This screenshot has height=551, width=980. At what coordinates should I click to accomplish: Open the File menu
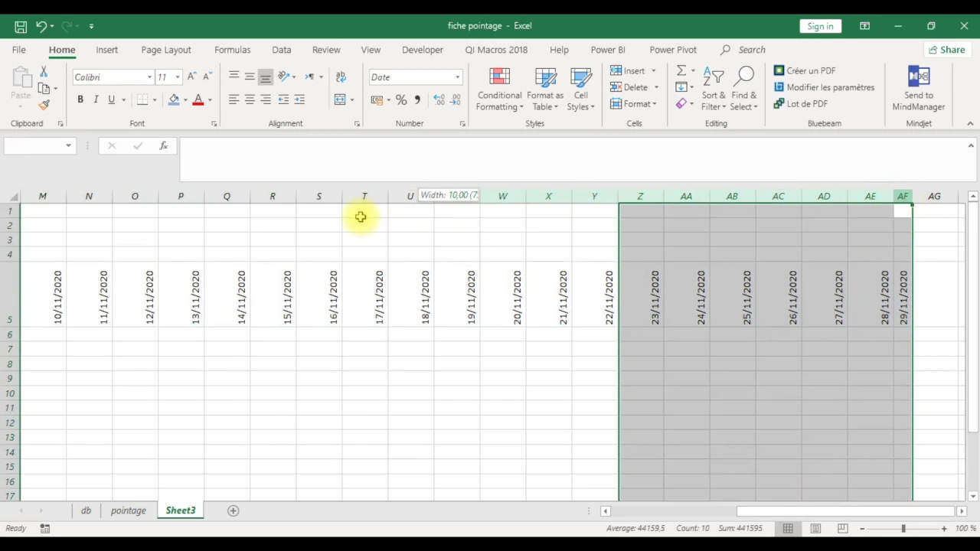pos(19,50)
